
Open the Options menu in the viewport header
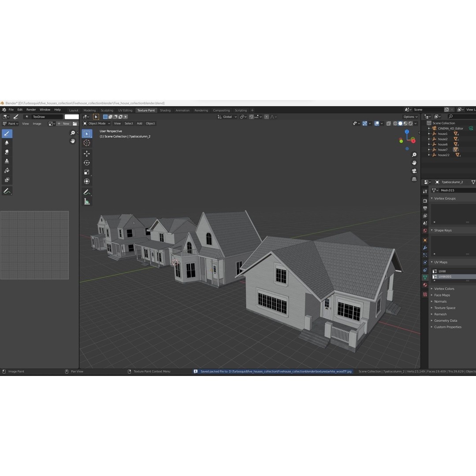click(409, 116)
